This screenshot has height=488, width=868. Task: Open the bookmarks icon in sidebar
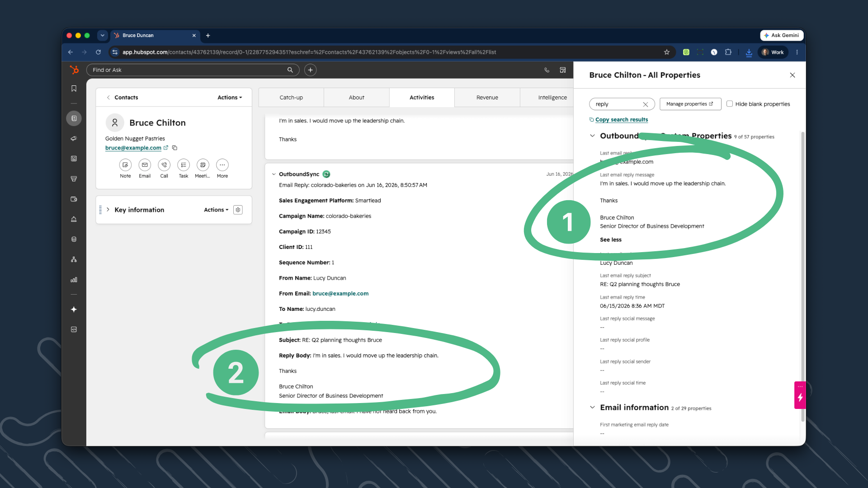point(74,89)
